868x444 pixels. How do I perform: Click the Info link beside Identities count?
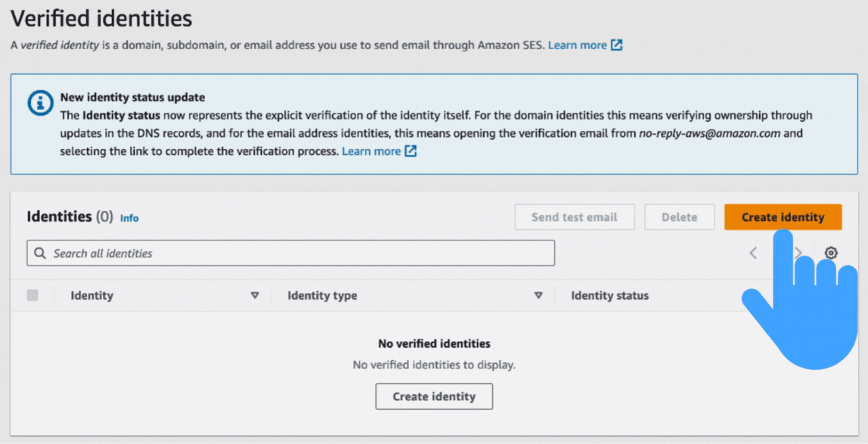point(129,218)
